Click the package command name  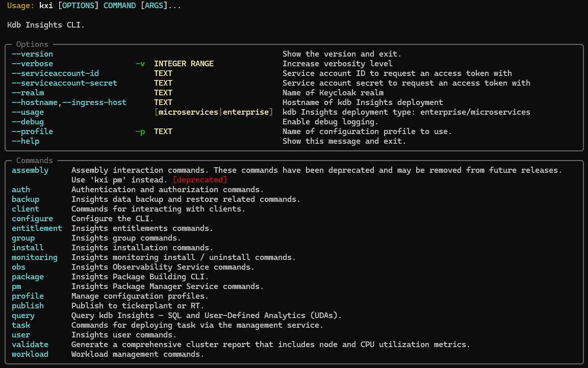click(28, 277)
